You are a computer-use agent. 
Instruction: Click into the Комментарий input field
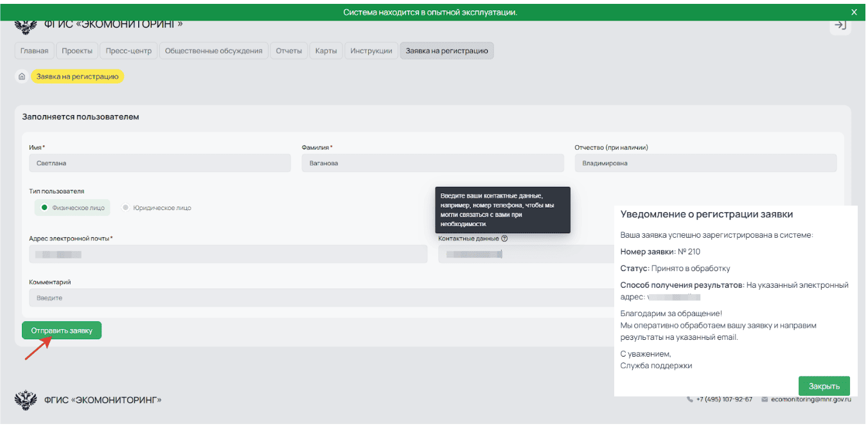coord(321,298)
